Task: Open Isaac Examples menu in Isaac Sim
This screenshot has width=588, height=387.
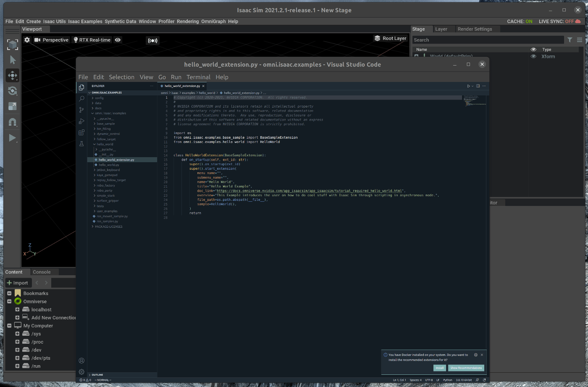Action: (x=85, y=21)
